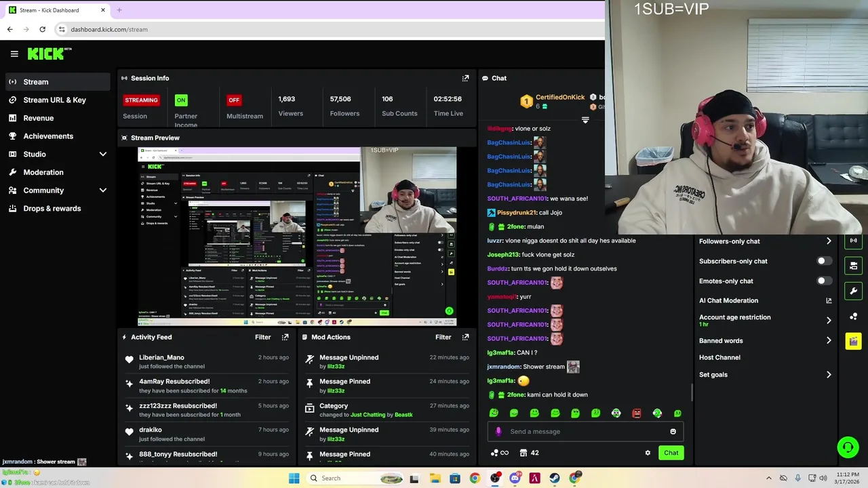Collapse pinned chat header arrow icon
Image resolution: width=868 pixels, height=488 pixels.
click(585, 120)
